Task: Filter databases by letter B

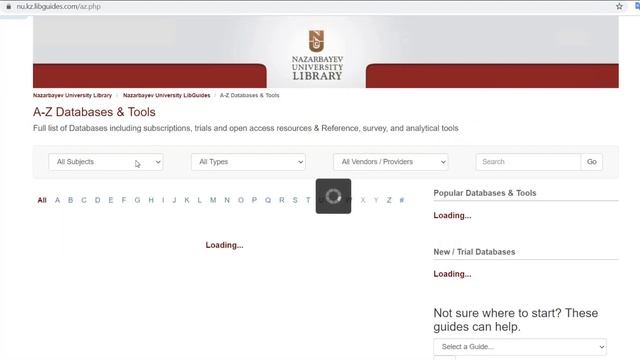Action: point(71,200)
